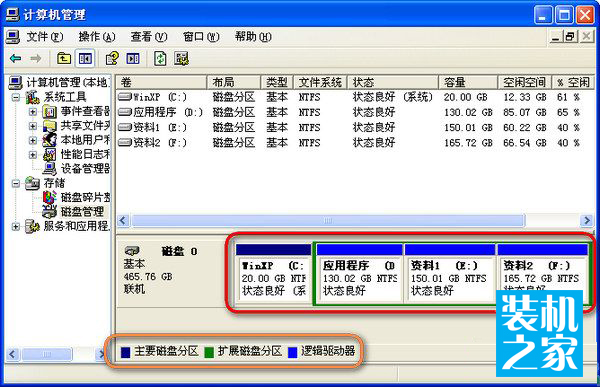
Task: Expand the 事件查看器 tree node
Action: click(33, 112)
